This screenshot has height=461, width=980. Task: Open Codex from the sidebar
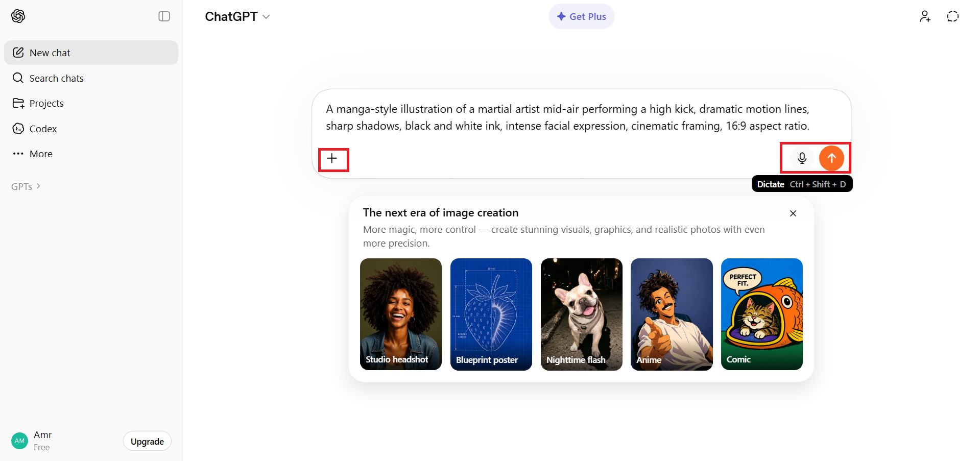pos(91,129)
